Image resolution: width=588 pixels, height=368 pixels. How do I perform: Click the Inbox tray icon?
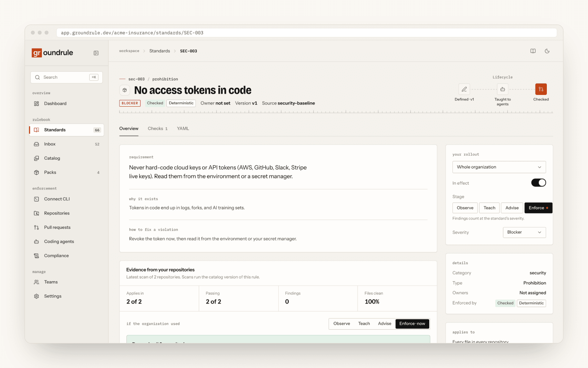(x=36, y=144)
